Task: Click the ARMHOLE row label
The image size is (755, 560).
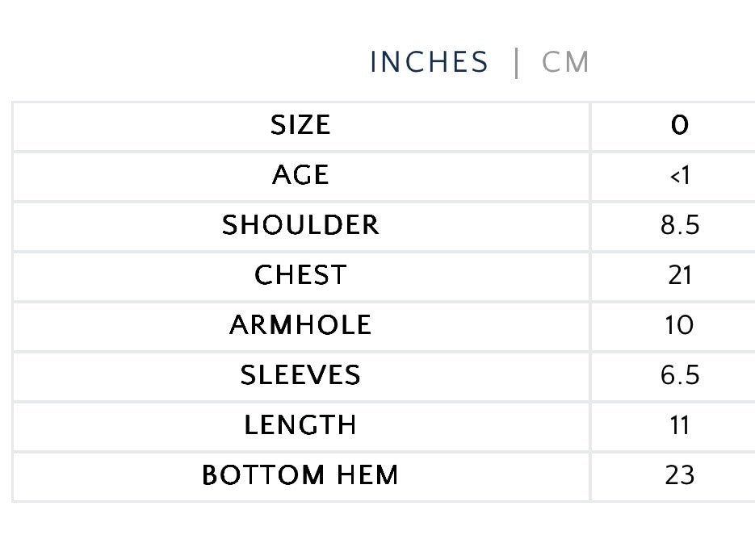Action: point(300,325)
